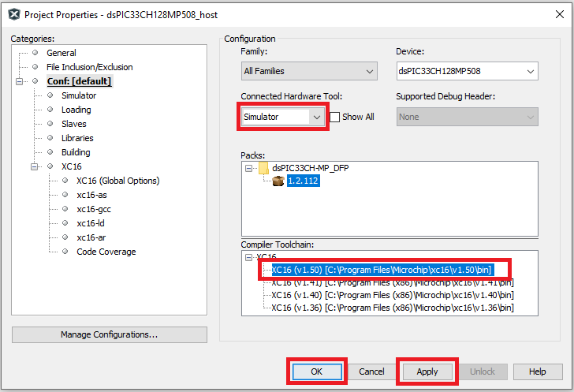Close the Project Properties dialog

click(x=559, y=15)
